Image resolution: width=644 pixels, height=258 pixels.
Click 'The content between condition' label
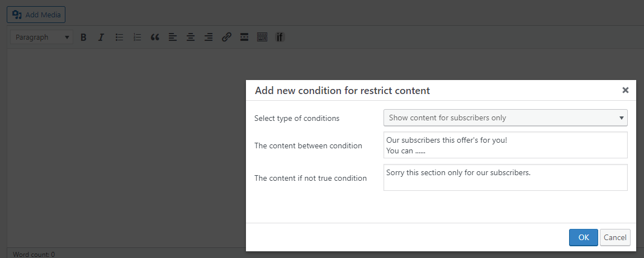(308, 146)
